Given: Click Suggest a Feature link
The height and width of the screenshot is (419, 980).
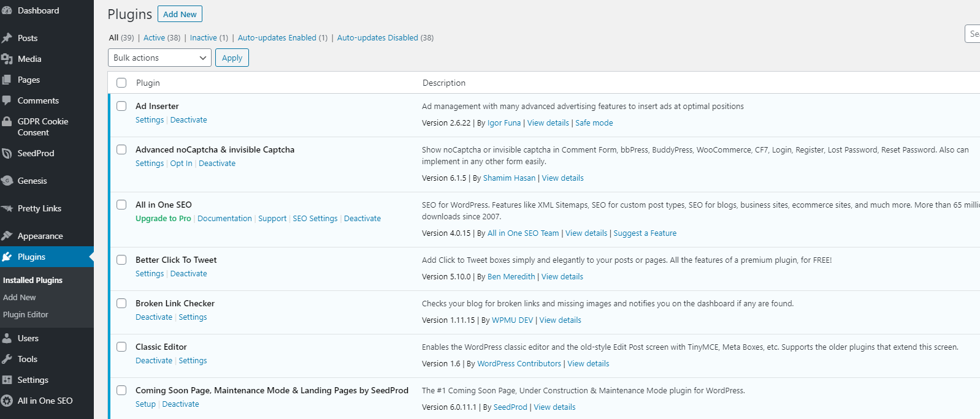Looking at the screenshot, I should [x=645, y=233].
